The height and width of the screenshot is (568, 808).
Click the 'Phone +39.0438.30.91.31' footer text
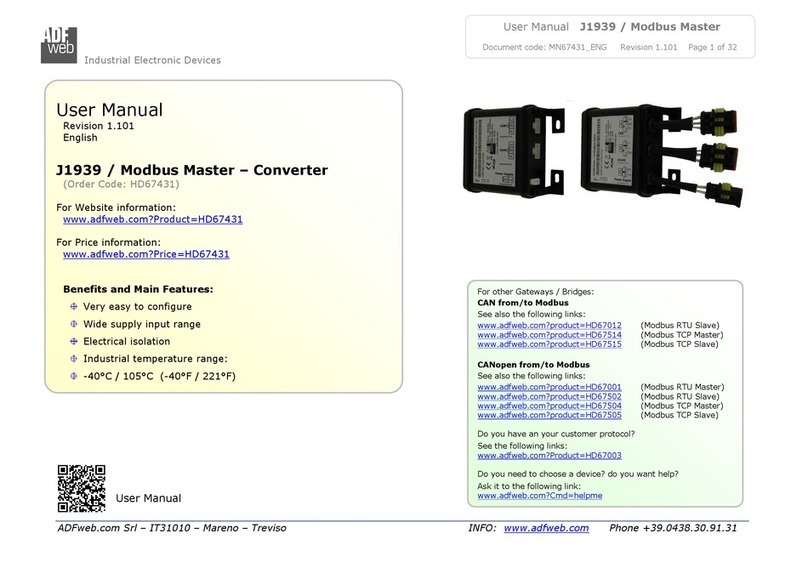(673, 528)
